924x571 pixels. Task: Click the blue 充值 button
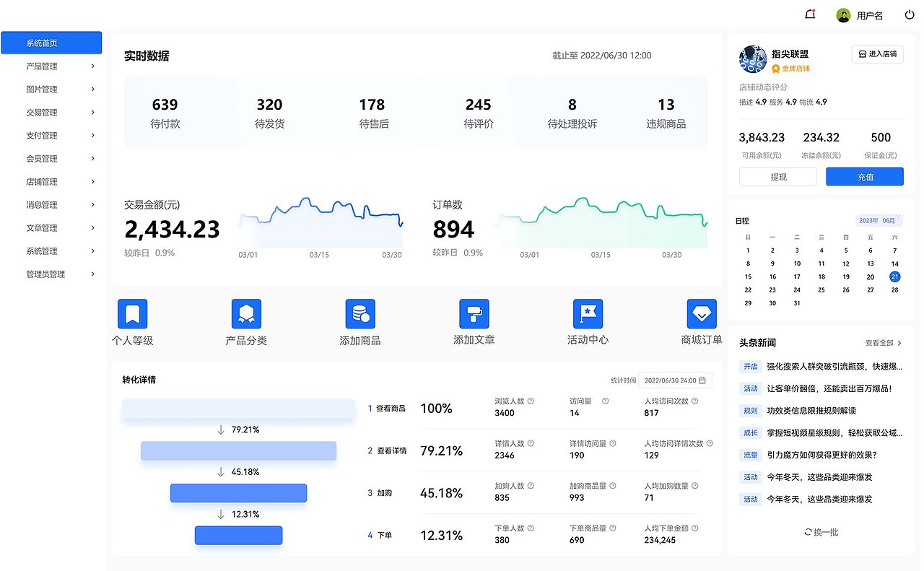point(865,177)
